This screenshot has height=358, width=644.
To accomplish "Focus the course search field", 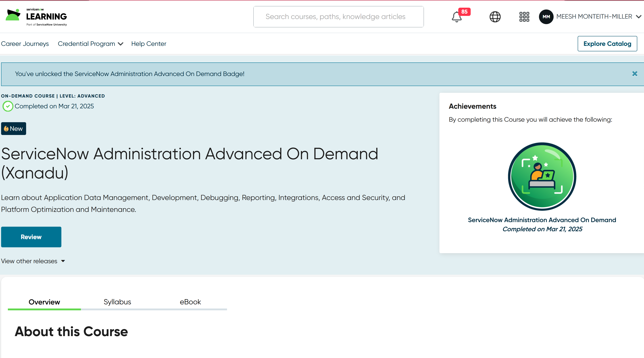I will click(338, 17).
